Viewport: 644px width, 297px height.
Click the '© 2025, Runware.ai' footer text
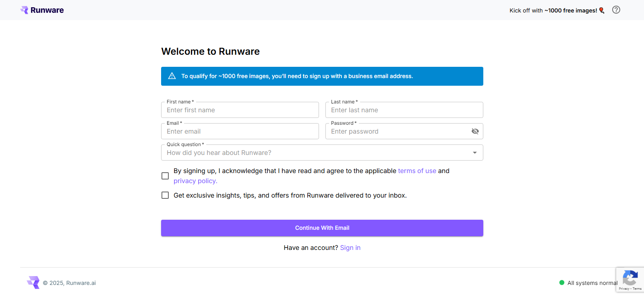[69, 283]
